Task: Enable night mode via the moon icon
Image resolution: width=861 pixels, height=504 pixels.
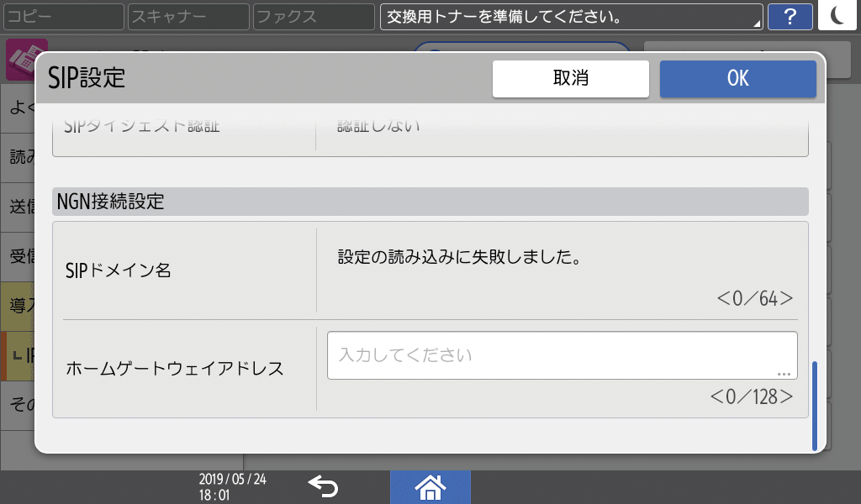Action: (837, 16)
